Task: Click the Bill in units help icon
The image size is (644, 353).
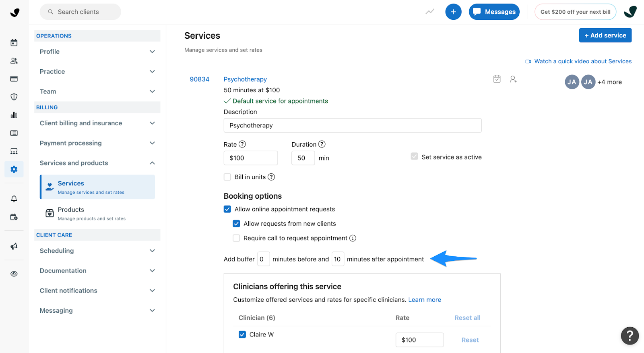Action: click(271, 177)
